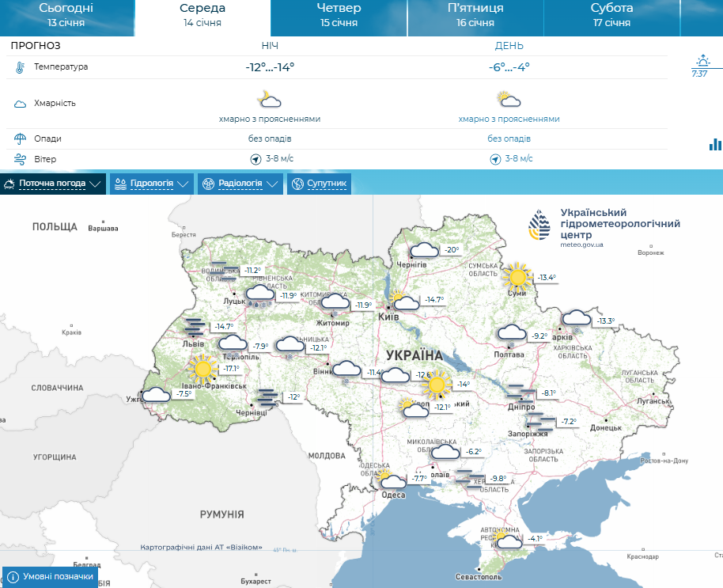This screenshot has height=588, width=723.
Task: Click the cloud icon near Полтава
Action: coord(511,333)
